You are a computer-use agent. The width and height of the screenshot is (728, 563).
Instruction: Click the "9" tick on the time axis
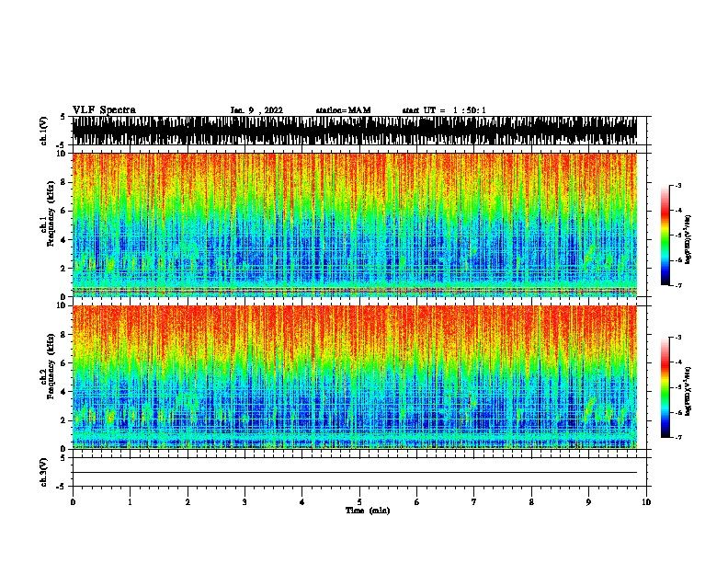pos(588,502)
